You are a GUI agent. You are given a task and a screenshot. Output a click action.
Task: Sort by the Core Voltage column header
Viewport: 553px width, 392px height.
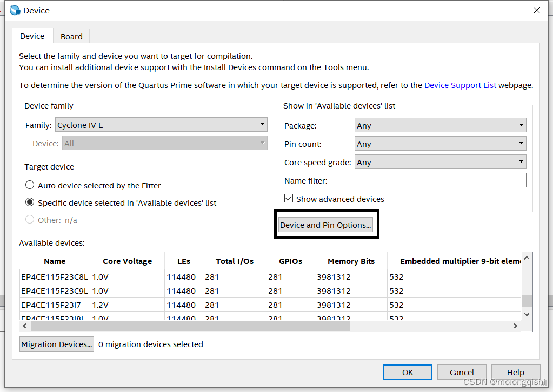[x=128, y=261]
